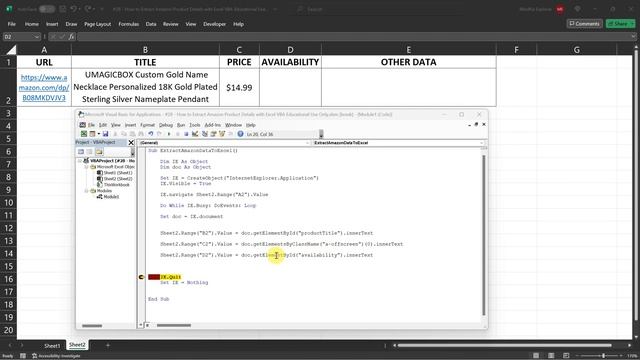Open the VBA editor Window menu

pos(233,125)
